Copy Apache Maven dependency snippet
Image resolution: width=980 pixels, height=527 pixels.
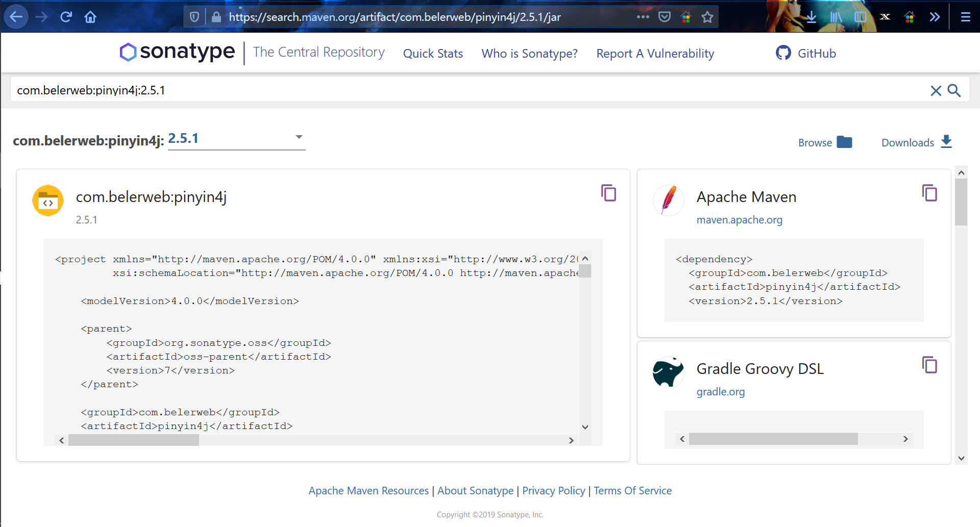(929, 193)
